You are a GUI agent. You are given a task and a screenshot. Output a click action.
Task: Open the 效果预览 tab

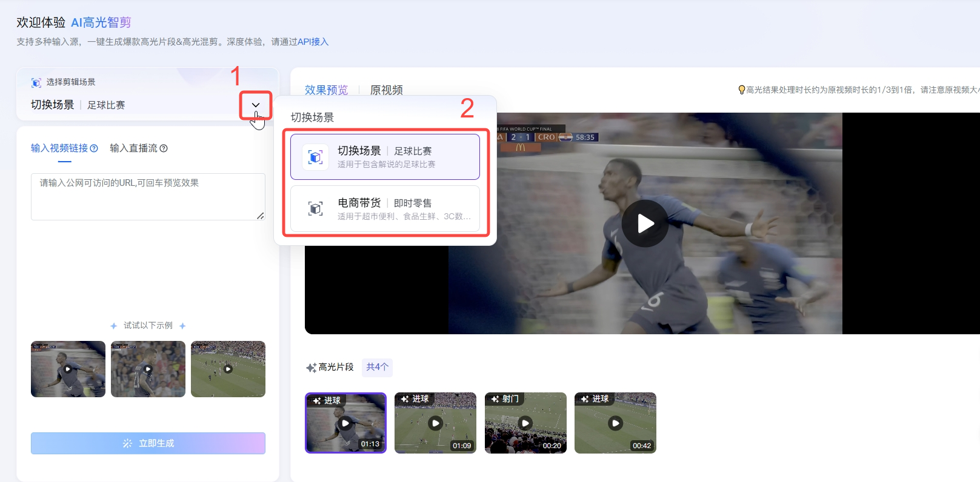(326, 90)
